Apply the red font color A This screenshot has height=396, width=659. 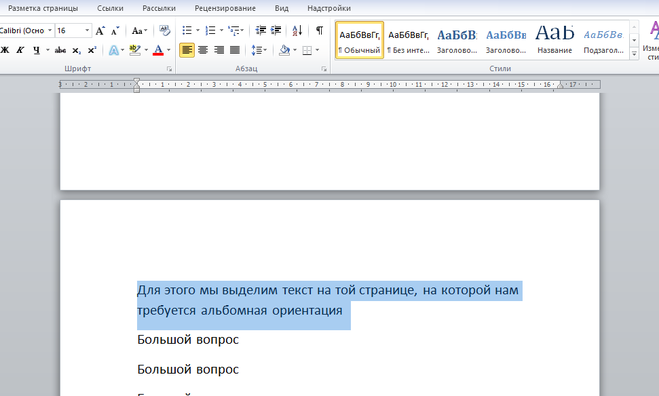coord(158,50)
